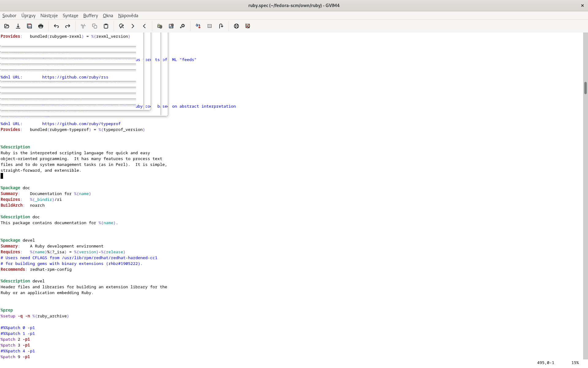The image size is (588, 368).
Task: Run Make with the diamond-arrow icon
Action: 198,26
